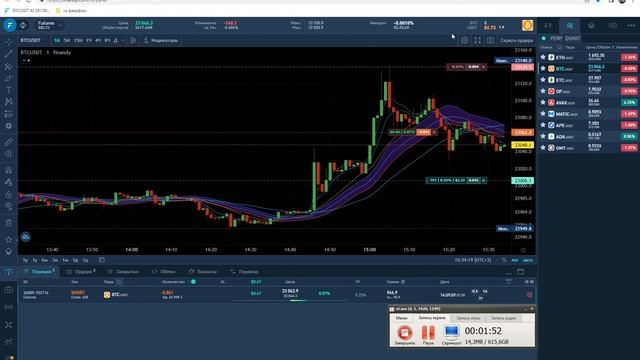Open the search magnifier panel icon
This screenshot has height=360, width=640.
click(569, 26)
